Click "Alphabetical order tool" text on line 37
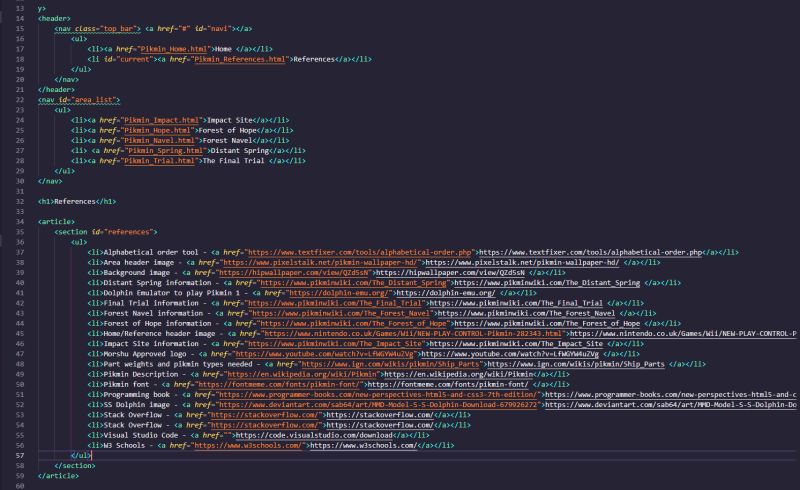This screenshot has width=800, height=490. click(151, 253)
